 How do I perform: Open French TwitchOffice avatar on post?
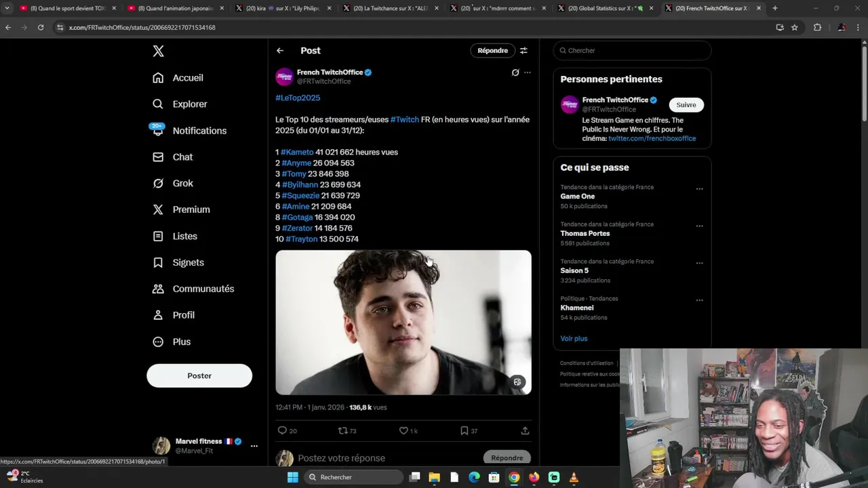coord(284,77)
